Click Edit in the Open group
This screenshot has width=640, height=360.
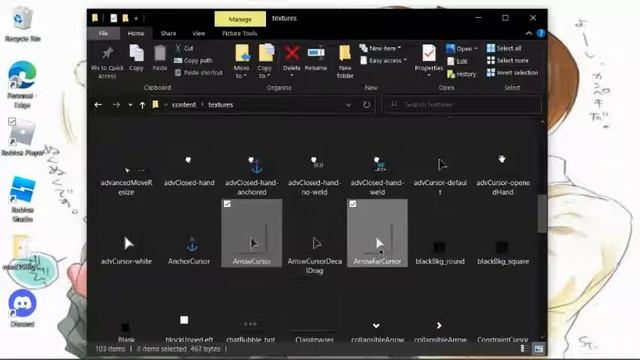coord(458,61)
